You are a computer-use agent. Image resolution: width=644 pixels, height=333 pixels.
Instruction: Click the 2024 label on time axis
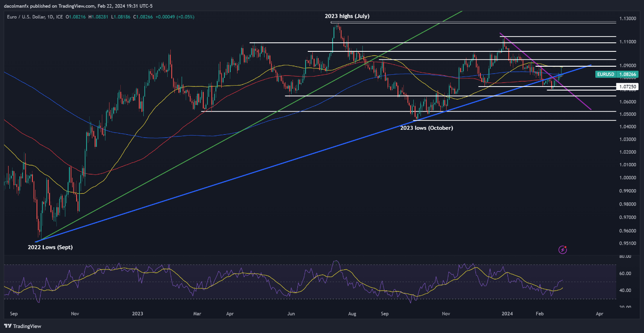click(x=507, y=314)
